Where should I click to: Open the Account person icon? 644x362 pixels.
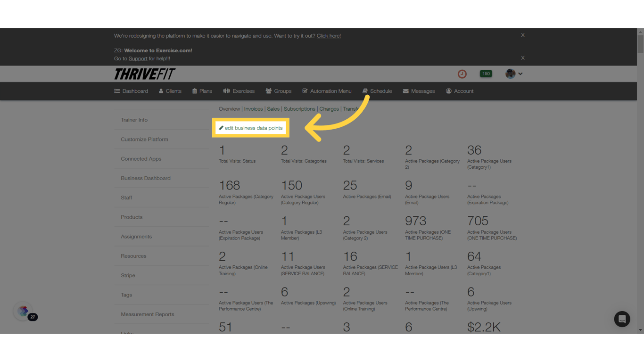click(x=448, y=91)
